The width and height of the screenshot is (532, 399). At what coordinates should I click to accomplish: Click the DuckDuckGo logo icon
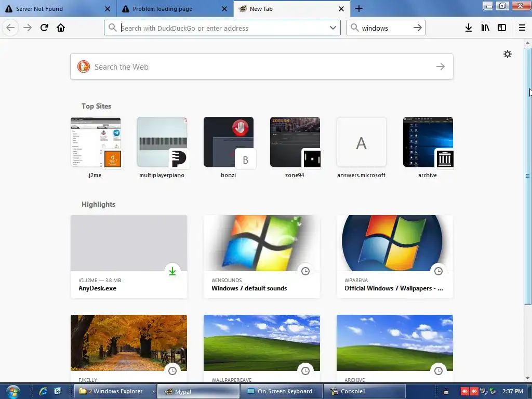pos(84,66)
